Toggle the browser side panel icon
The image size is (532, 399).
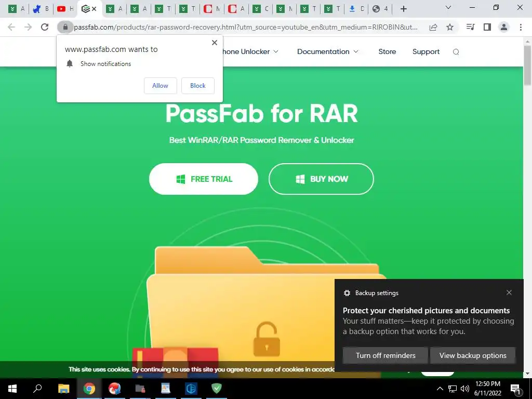tap(487, 27)
